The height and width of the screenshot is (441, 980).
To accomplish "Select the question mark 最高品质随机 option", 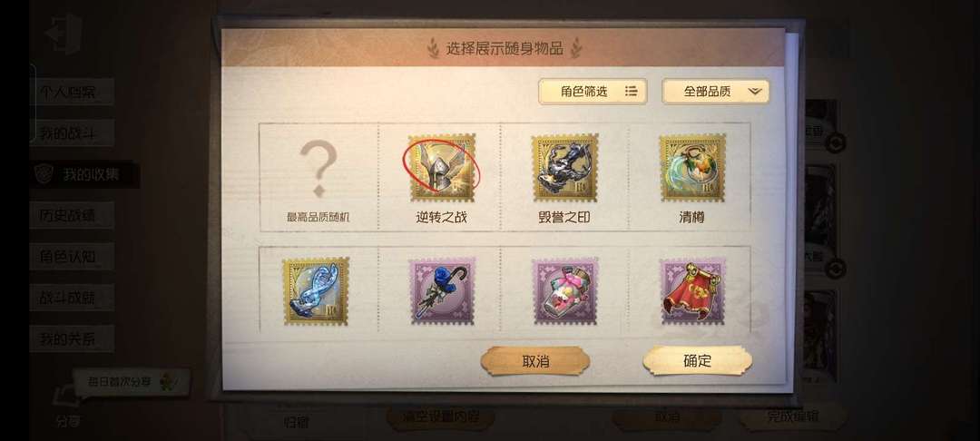I will (318, 178).
